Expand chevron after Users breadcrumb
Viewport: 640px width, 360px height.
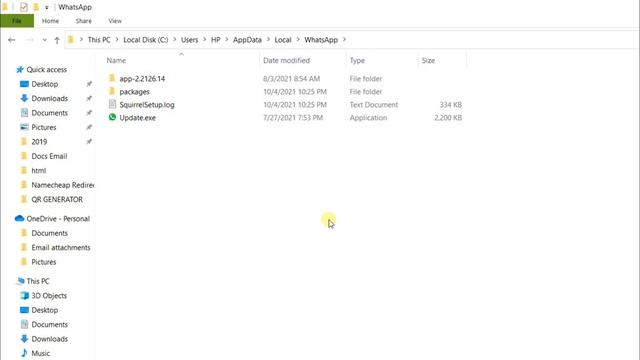point(204,40)
